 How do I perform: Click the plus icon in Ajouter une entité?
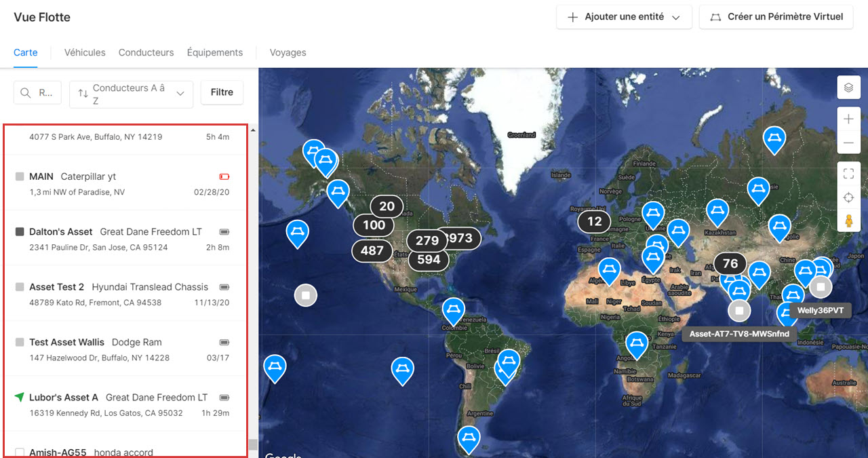573,17
